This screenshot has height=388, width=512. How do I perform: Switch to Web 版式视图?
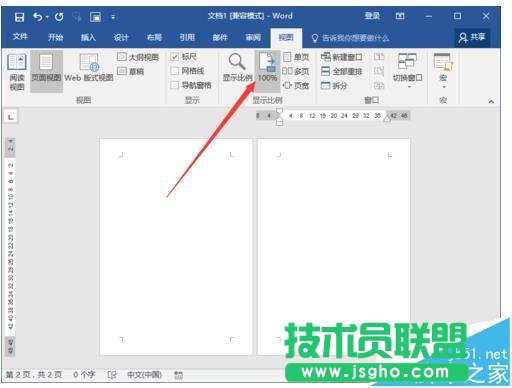tap(89, 68)
